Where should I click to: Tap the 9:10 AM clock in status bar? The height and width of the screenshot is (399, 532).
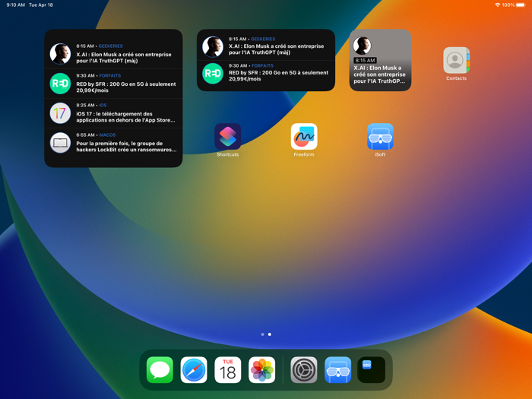16,5
